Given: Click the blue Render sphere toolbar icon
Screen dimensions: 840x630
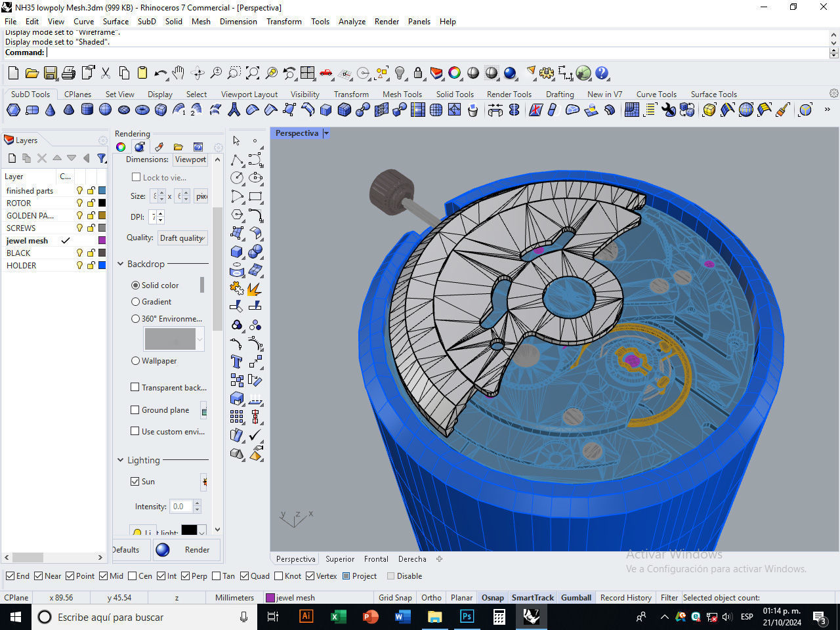Looking at the screenshot, I should [x=510, y=73].
